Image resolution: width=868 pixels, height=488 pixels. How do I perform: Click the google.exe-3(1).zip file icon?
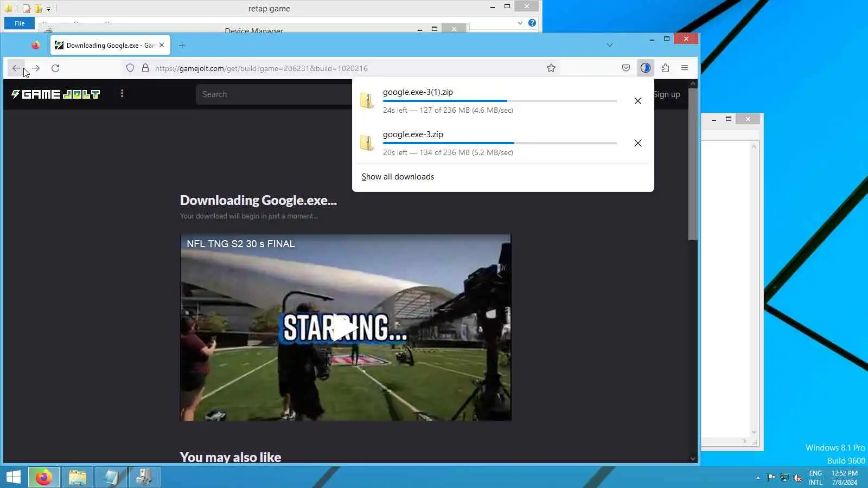367,101
